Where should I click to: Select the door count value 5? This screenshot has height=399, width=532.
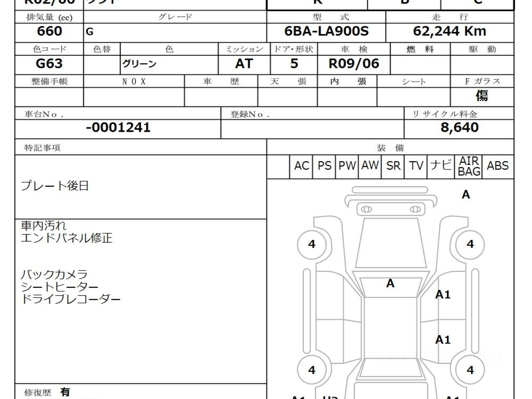coord(294,64)
